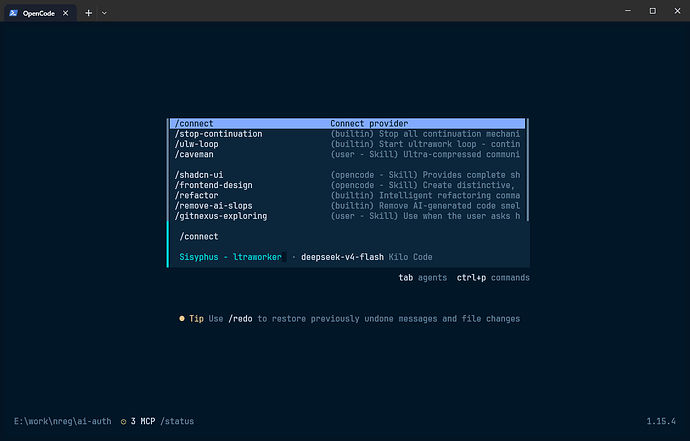Screen dimensions: 690x441
Task: Select the /gitnexus-exploring skill entry
Action: tap(348, 216)
